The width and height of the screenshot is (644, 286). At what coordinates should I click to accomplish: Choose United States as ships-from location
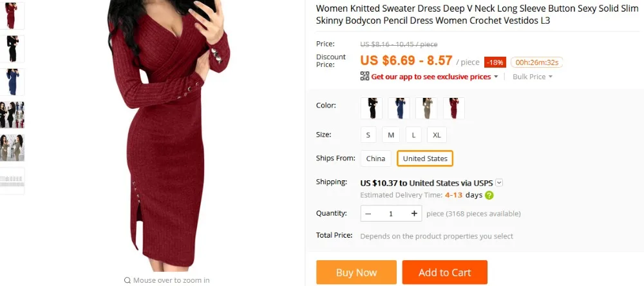point(425,158)
